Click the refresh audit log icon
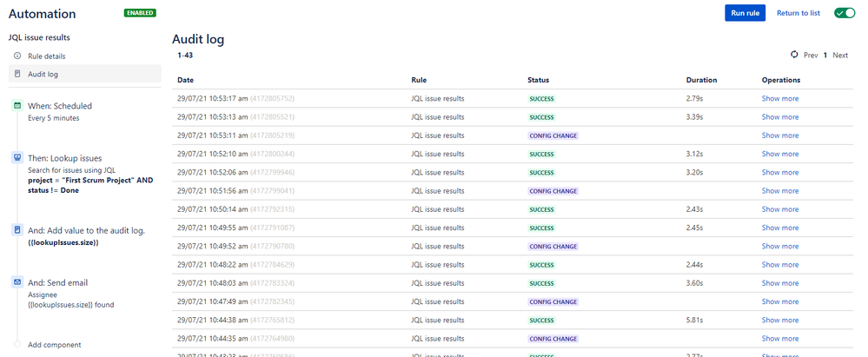868x357 pixels. pos(794,55)
